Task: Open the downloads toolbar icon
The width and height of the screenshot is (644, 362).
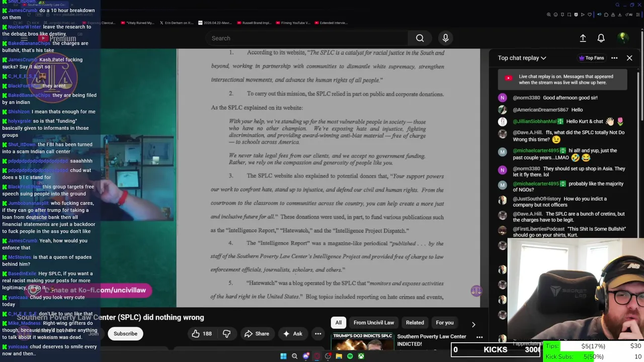Action: click(x=620, y=15)
